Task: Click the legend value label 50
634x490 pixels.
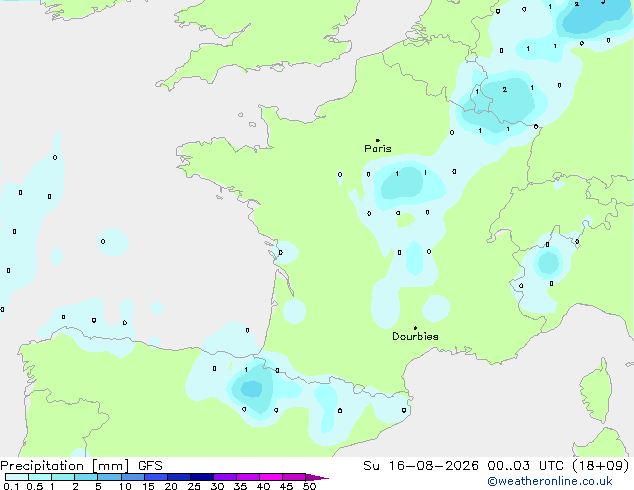Action: click(x=309, y=486)
